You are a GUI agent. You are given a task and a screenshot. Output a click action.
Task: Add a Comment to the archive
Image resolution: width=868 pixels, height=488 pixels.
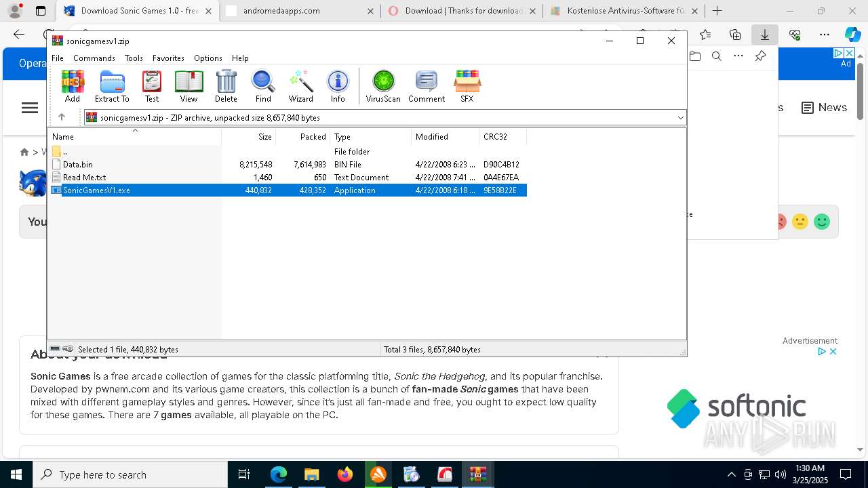[427, 86]
